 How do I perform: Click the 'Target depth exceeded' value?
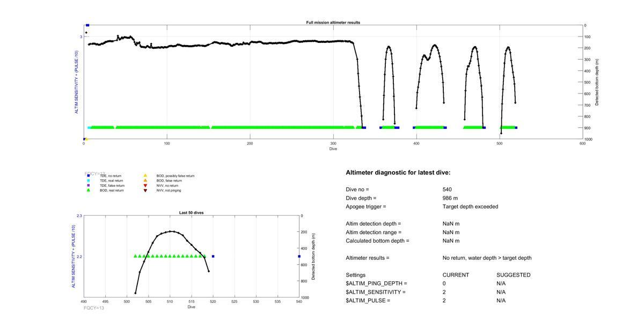[471, 207]
